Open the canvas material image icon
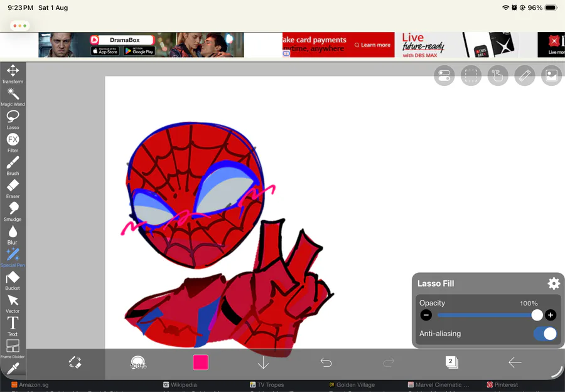The width and height of the screenshot is (565, 392). [552, 76]
